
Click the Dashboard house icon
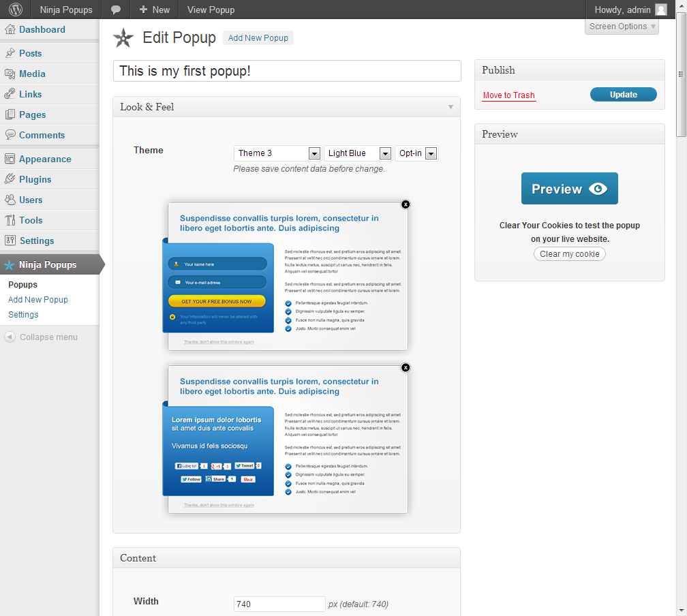point(10,29)
